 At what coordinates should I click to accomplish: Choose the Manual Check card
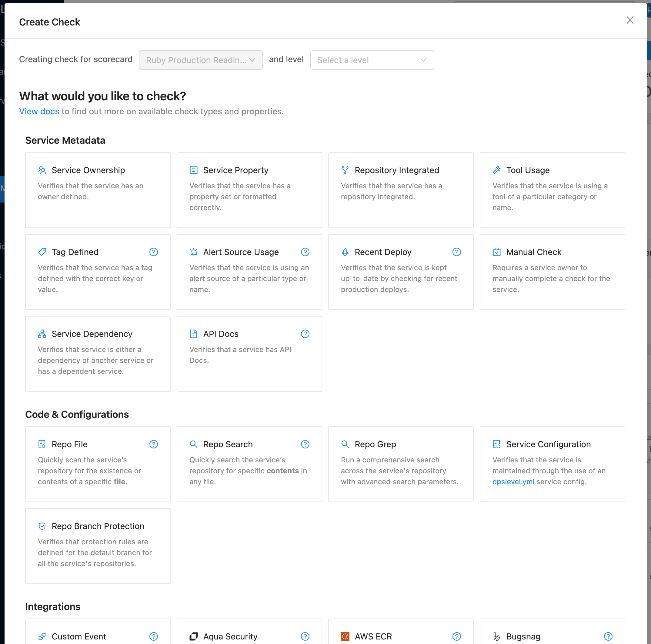click(552, 272)
